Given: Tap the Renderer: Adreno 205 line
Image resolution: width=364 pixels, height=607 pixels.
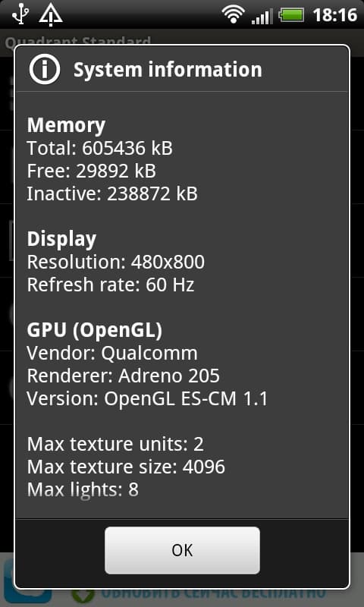Looking at the screenshot, I should click(124, 376).
